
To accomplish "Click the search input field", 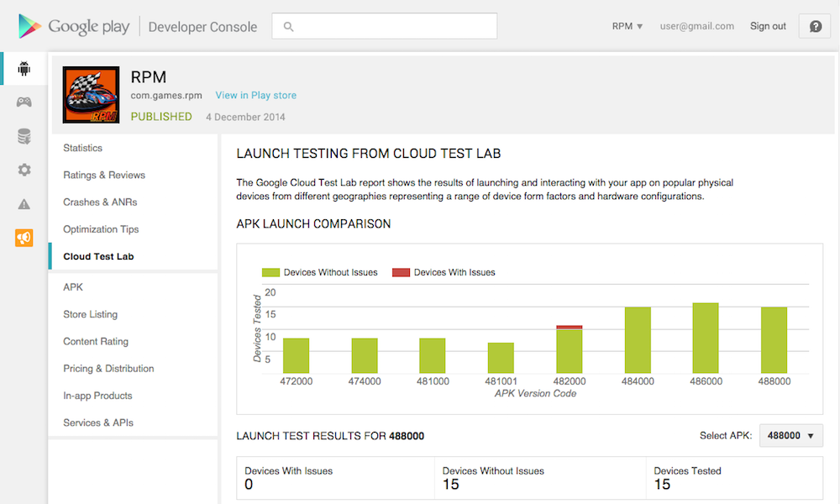I will pyautogui.click(x=385, y=26).
